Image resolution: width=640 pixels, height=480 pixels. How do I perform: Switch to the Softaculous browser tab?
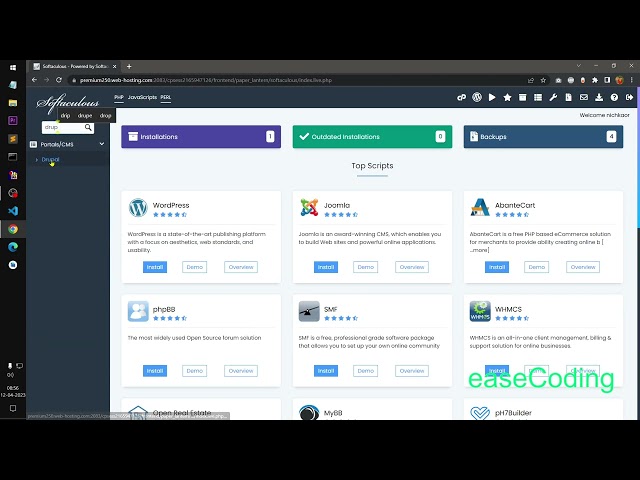pos(74,67)
